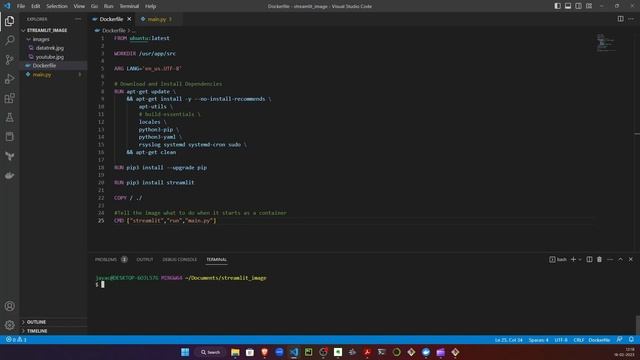Change language mode Dockerfile in status bar
Viewport: 640px width, 360px height.
coord(599,340)
